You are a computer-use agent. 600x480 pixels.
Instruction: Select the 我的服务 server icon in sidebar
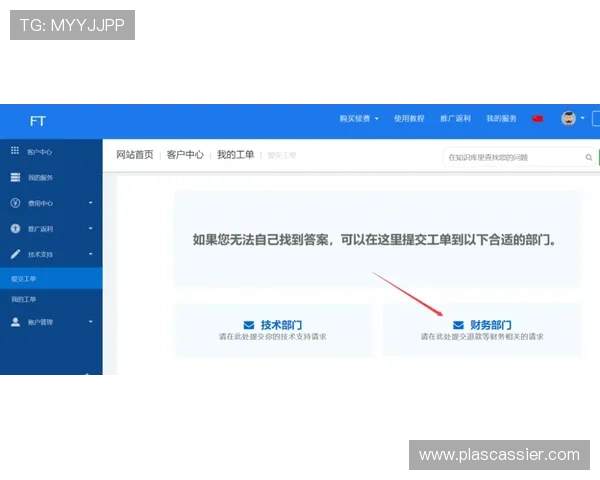[x=15, y=177]
